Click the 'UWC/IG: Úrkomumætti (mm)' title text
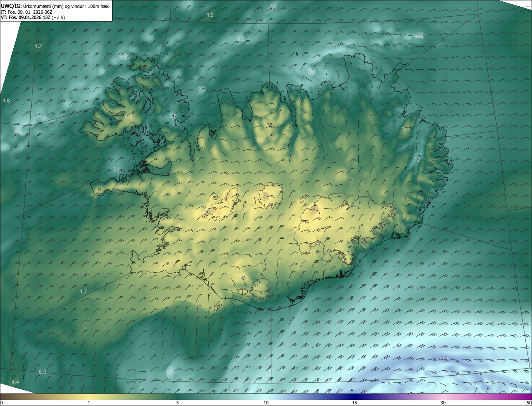 click(x=33, y=6)
